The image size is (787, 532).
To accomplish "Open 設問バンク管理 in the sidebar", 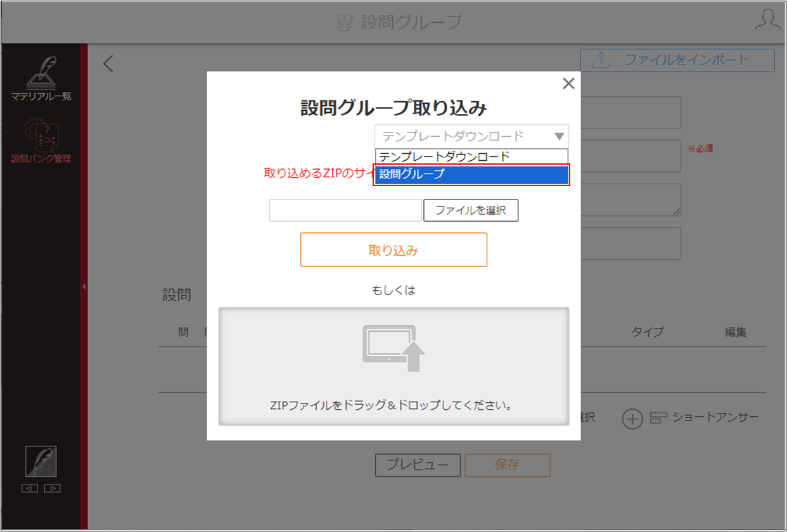I will [42, 141].
